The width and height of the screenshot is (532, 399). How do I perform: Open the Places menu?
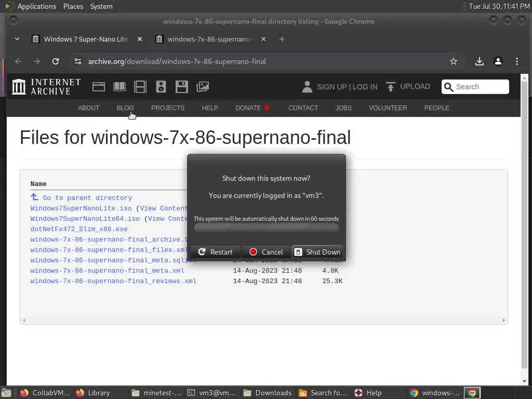tap(73, 6)
